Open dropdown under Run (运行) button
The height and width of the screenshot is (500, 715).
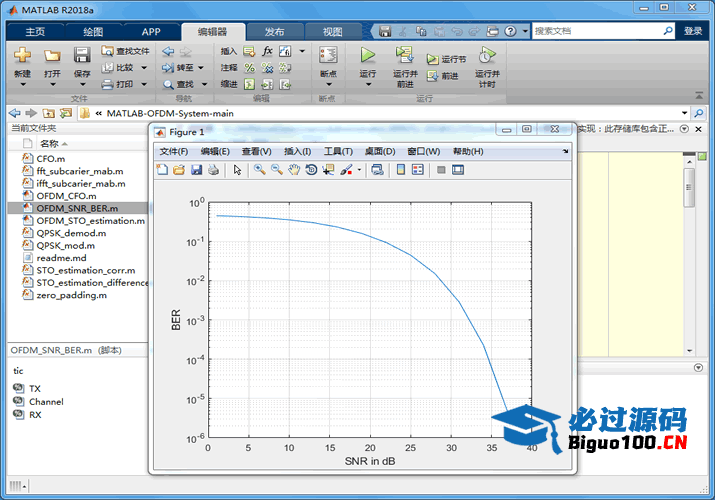point(368,84)
